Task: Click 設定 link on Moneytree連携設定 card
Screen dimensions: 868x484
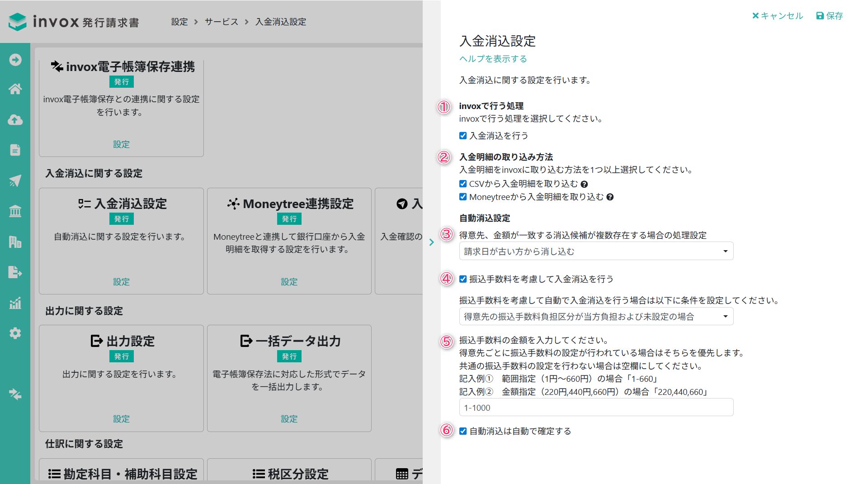Action: pos(289,282)
